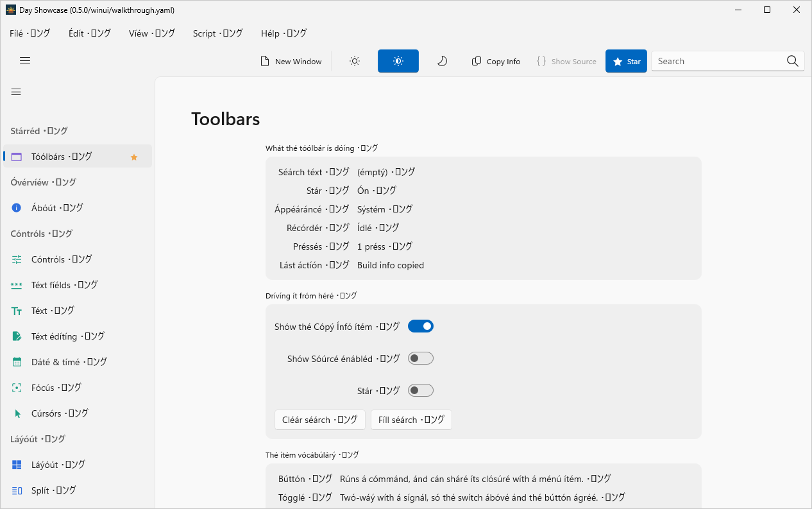The width and height of the screenshot is (812, 509).
Task: Turn off Shów thé Cópý Ínfó ítém switch
Action: pyautogui.click(x=421, y=326)
